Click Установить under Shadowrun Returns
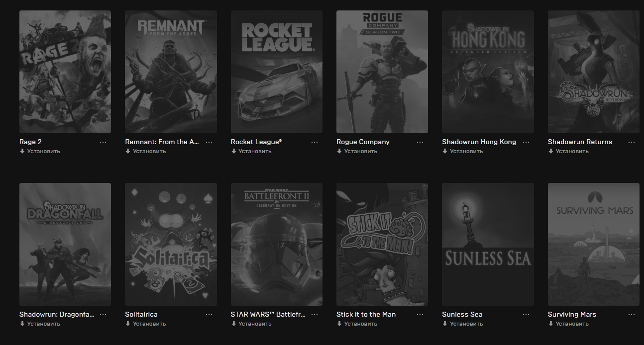Image resolution: width=644 pixels, height=345 pixels. pos(568,151)
